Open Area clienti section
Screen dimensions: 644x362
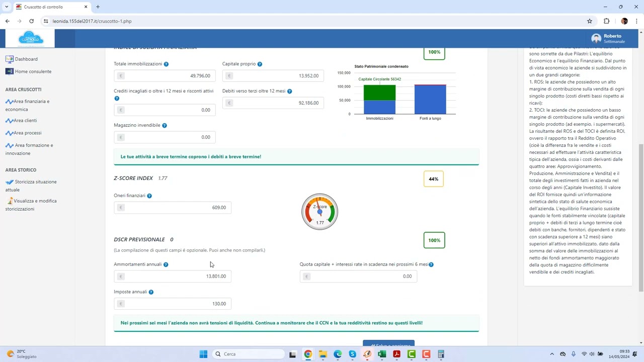tap(25, 121)
